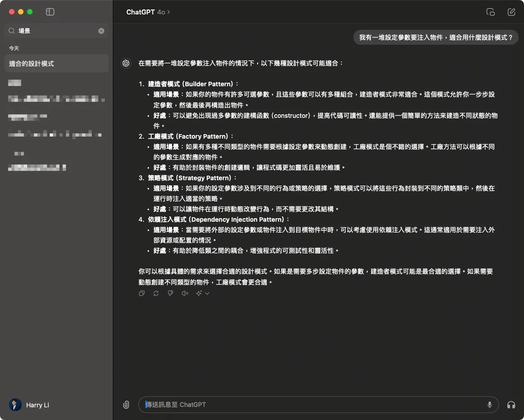
Task: Copy the assistant response
Action: (x=142, y=294)
